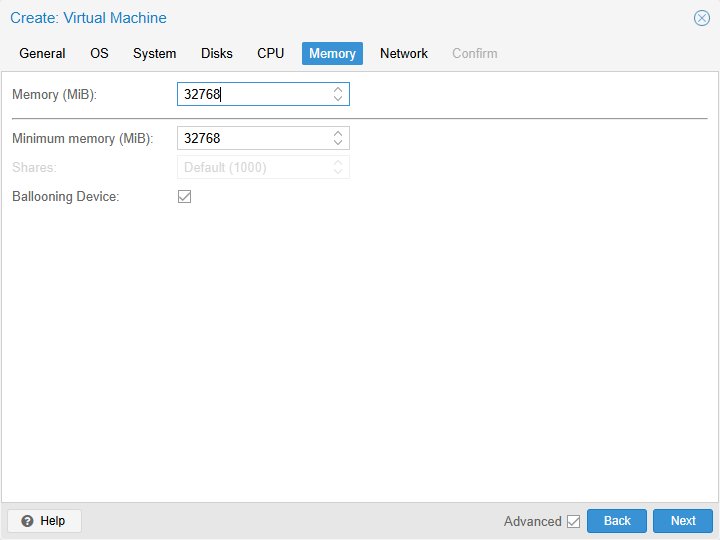Go Back to the previous step

pos(617,521)
